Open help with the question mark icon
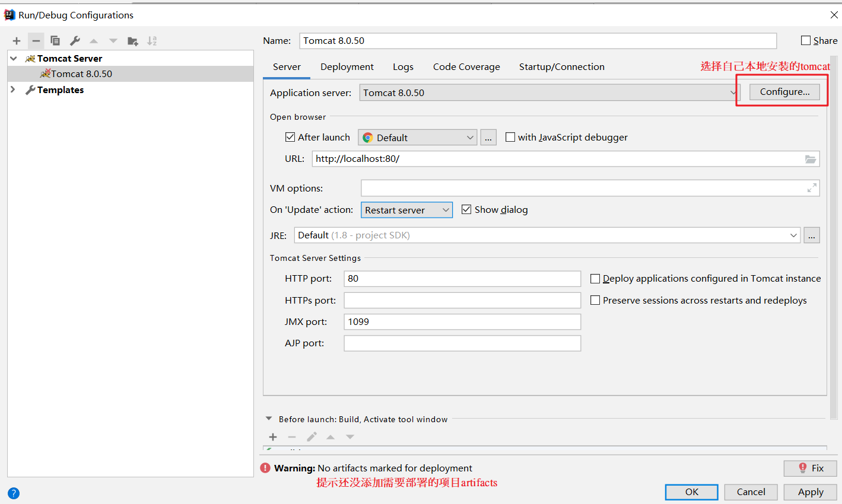The image size is (842, 504). [x=14, y=493]
